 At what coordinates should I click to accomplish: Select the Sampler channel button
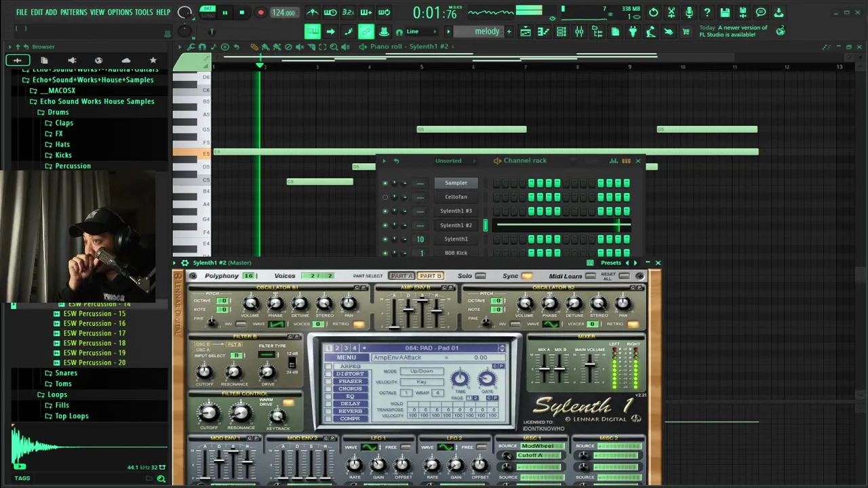456,182
